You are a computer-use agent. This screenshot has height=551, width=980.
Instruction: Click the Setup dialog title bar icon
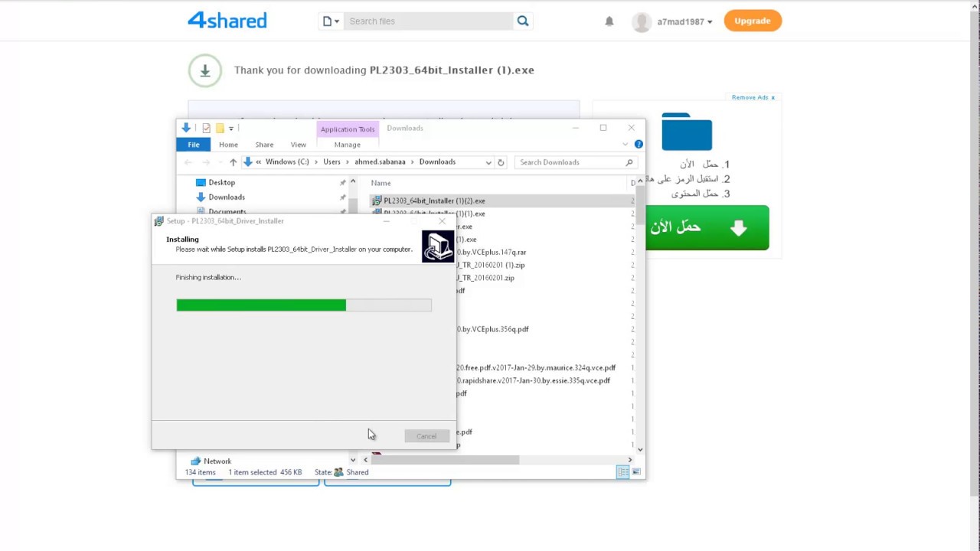(x=158, y=221)
